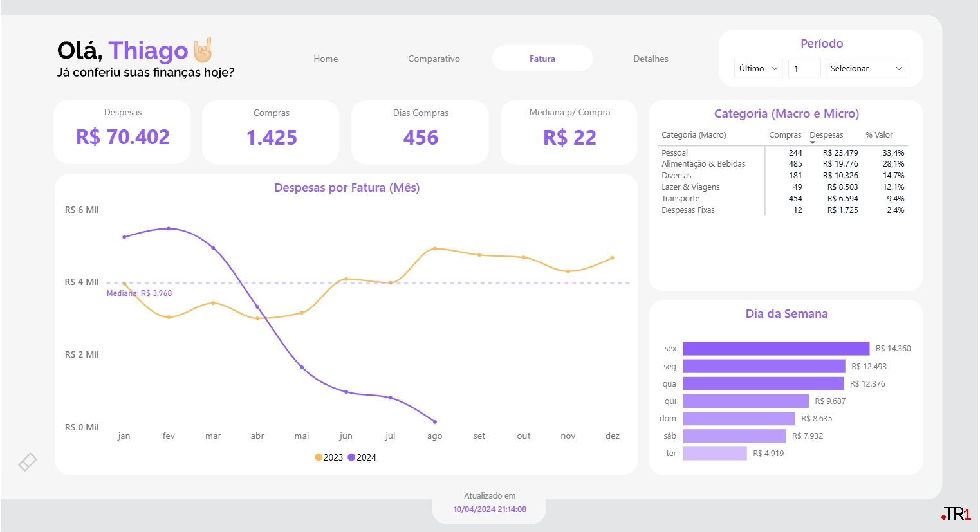Open the Último period type dropdown
Viewport: 980px width, 532px height.
758,68
